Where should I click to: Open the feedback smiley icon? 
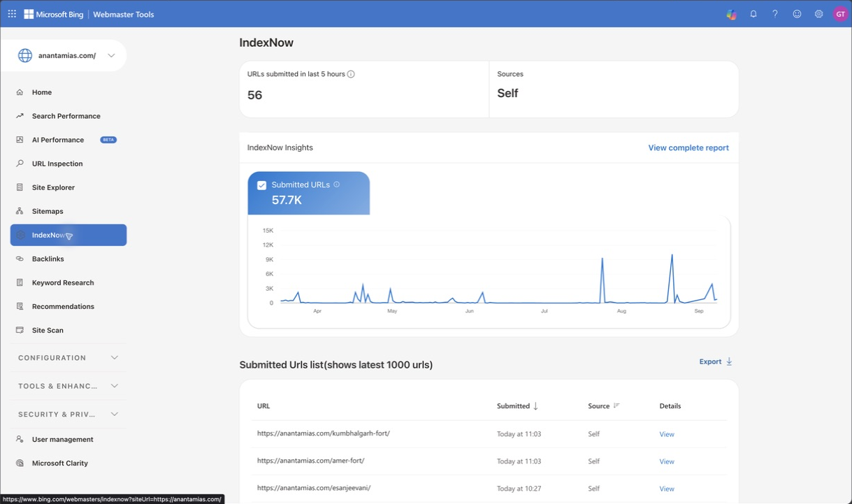(797, 14)
